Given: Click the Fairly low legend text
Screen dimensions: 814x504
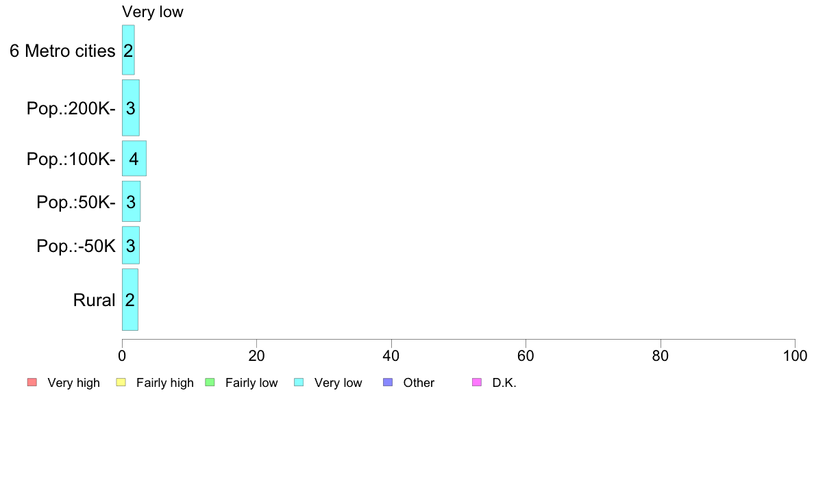Looking at the screenshot, I should tap(251, 383).
